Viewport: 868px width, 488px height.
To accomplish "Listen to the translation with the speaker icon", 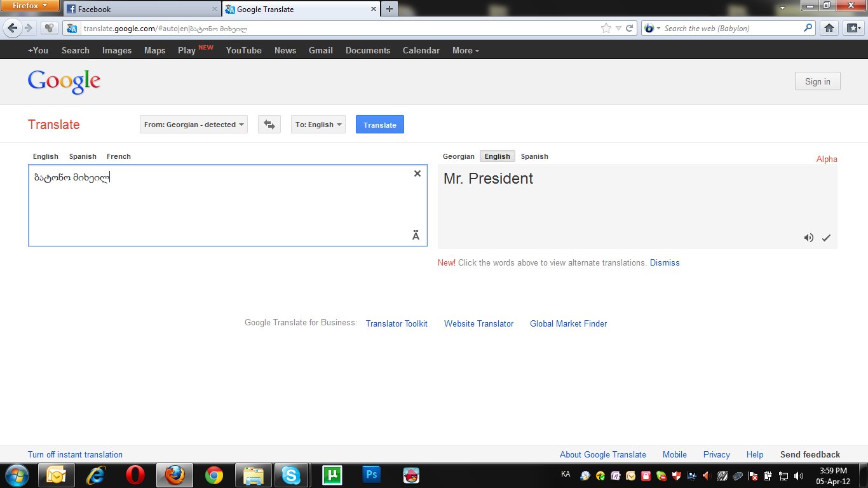I will tap(808, 238).
